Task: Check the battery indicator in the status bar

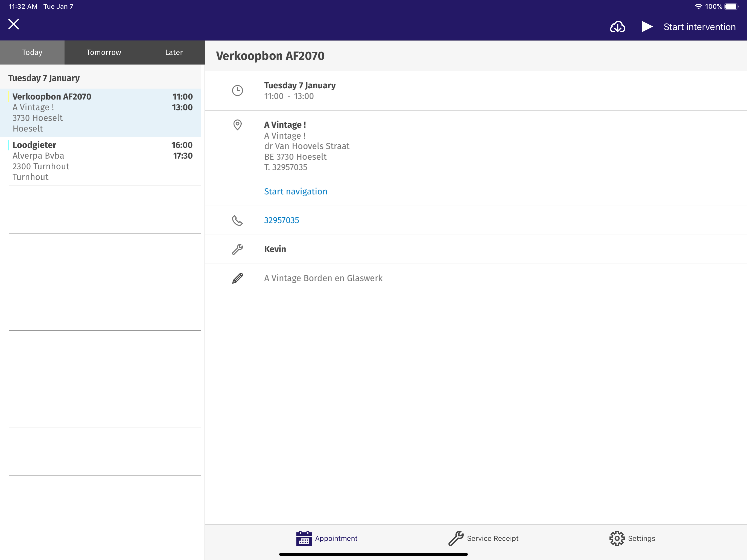Action: [x=731, y=6]
